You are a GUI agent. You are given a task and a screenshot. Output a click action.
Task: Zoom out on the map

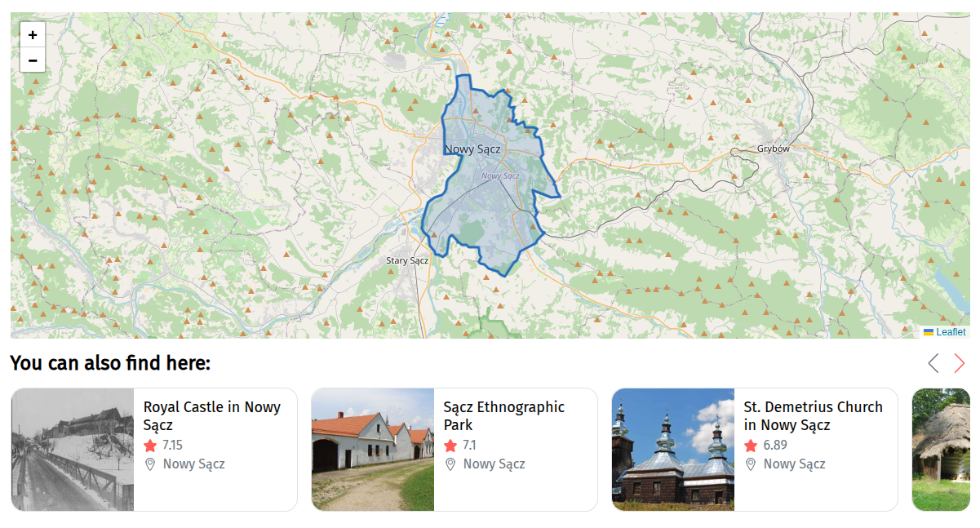click(33, 60)
